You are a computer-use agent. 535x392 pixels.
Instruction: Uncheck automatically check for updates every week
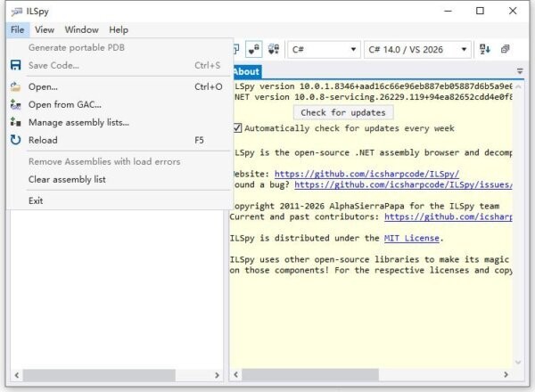pos(237,128)
